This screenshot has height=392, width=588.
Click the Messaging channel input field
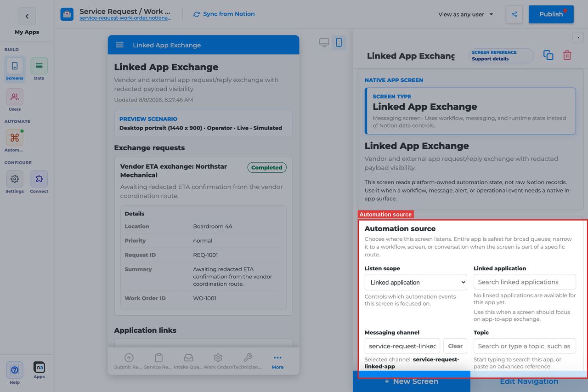(402, 346)
